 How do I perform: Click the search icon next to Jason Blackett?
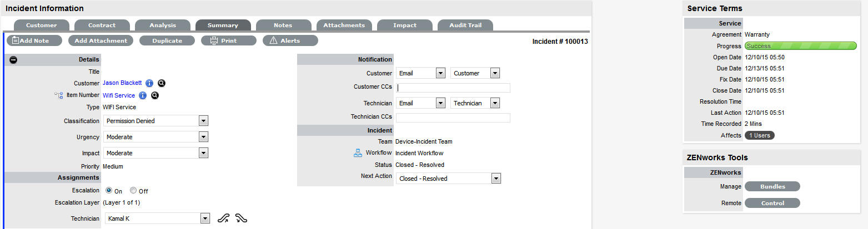tap(162, 83)
